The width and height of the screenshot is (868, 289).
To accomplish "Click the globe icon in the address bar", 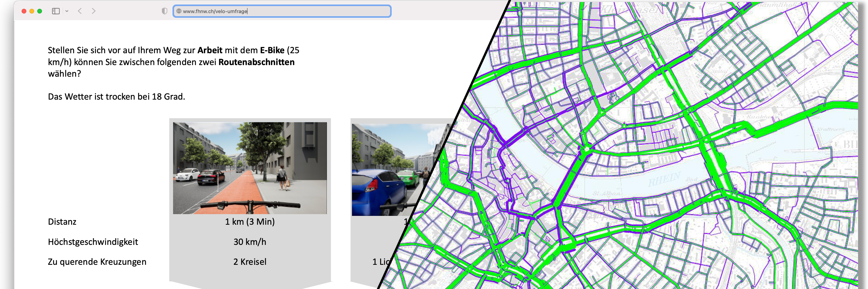I will [179, 11].
